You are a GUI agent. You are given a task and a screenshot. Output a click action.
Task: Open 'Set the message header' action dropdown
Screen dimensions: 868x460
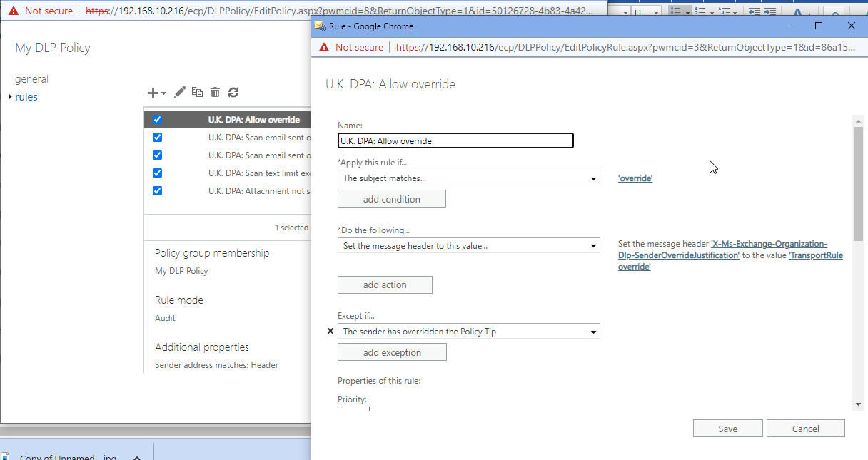[x=468, y=245]
